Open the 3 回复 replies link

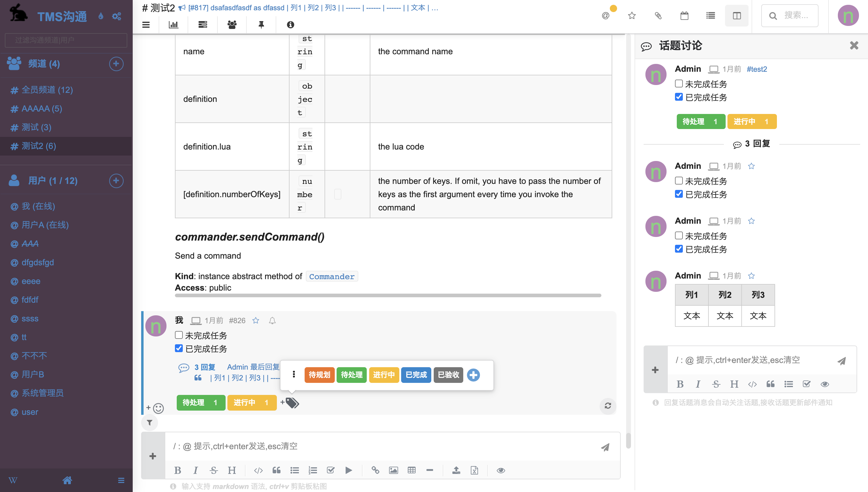[x=204, y=367]
